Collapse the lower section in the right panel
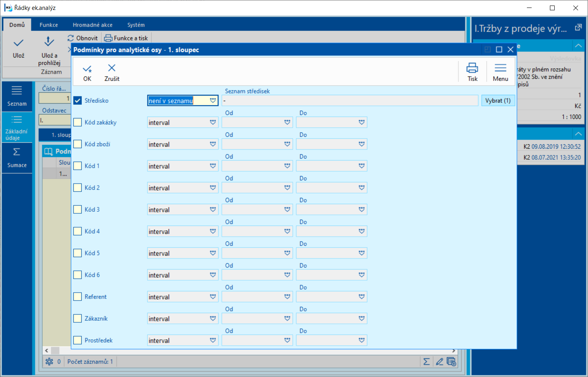Viewport: 588px width, 377px height. [578, 134]
